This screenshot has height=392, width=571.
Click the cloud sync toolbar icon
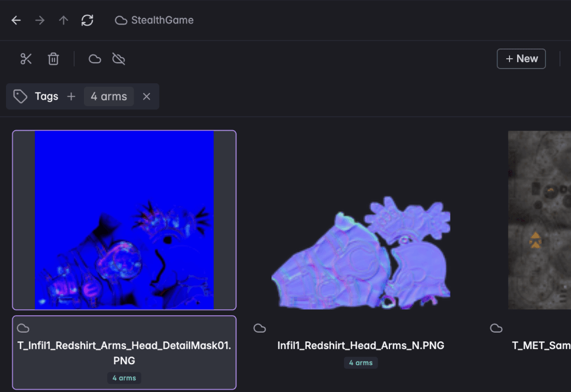(x=95, y=59)
